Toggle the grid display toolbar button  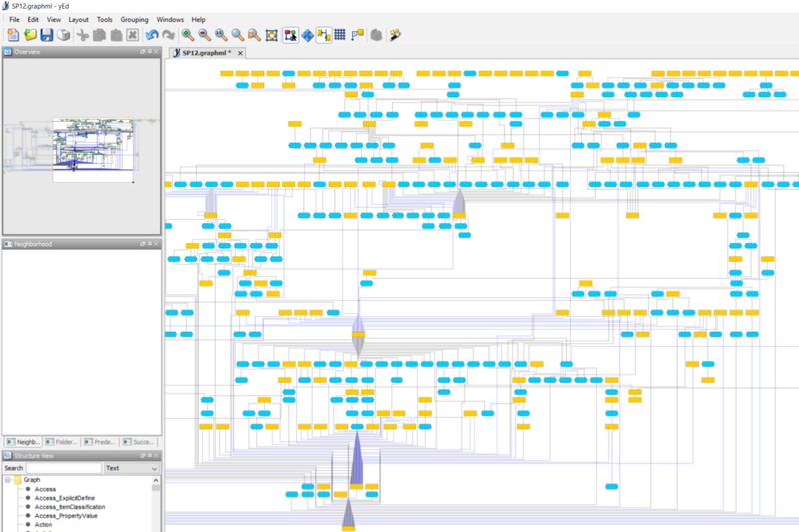pos(339,35)
